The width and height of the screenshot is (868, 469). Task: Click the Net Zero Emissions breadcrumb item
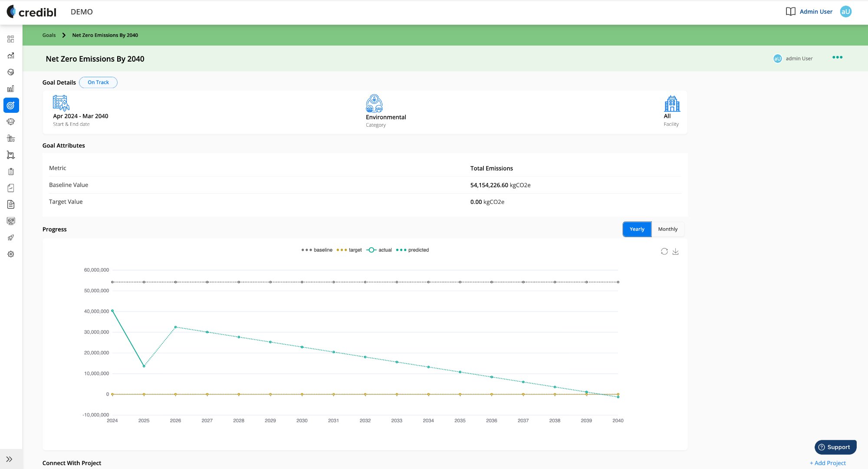[x=105, y=35]
